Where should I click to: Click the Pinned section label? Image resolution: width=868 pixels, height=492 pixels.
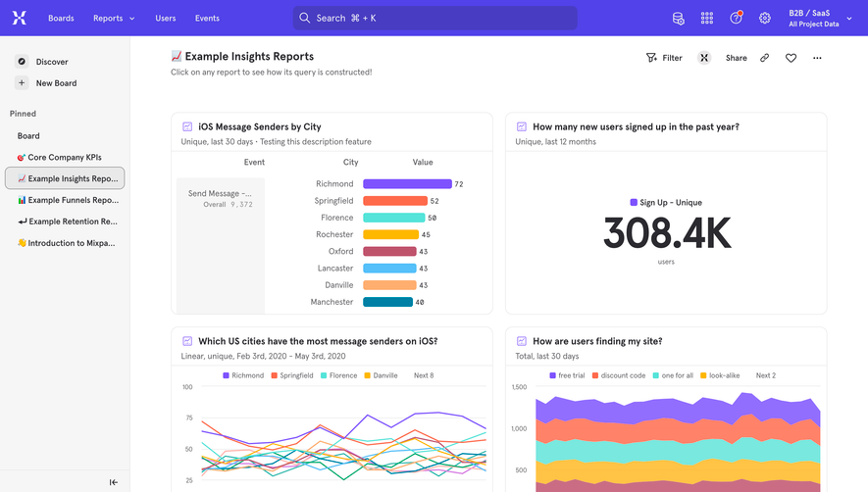click(23, 114)
